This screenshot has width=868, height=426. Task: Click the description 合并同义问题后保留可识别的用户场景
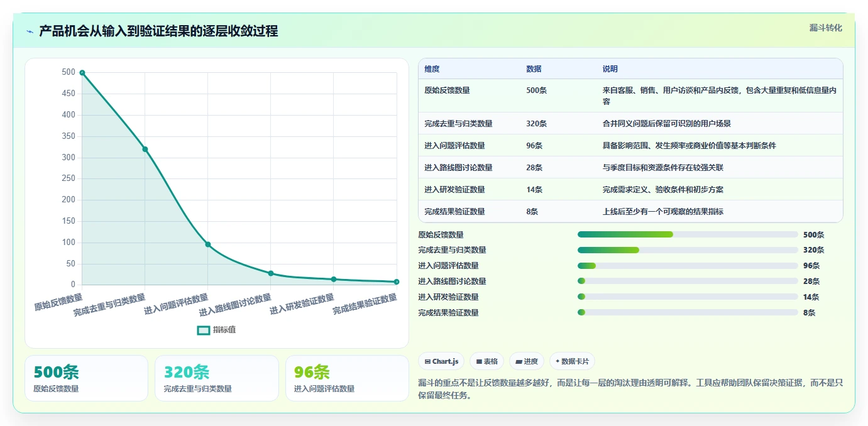[667, 124]
